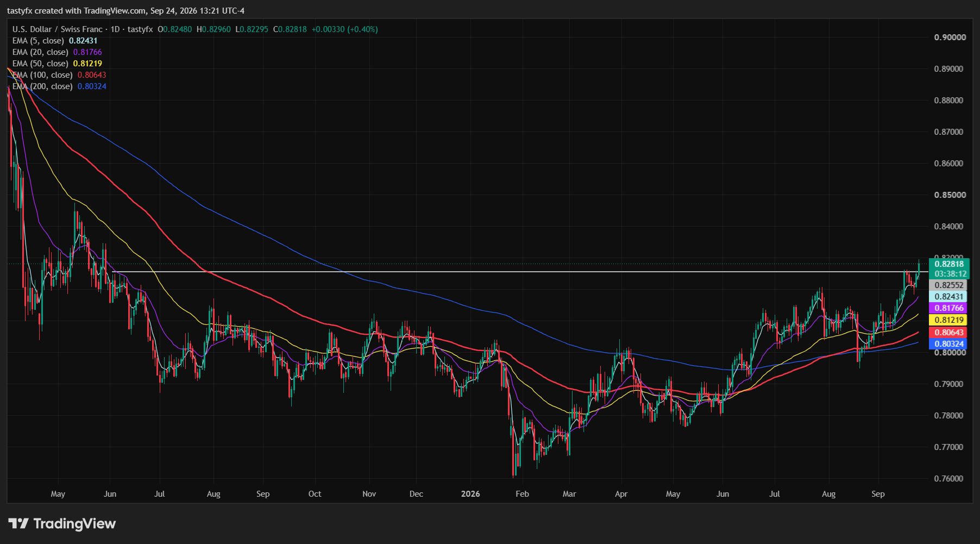Select the EMA (20, close) indicator legend
980x544 pixels.
(x=57, y=52)
